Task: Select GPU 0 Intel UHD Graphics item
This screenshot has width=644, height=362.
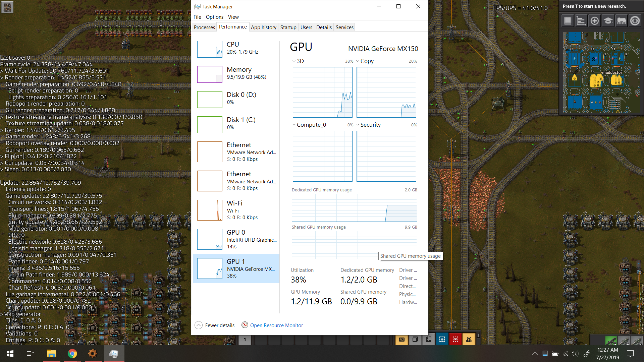Action: pos(236,239)
